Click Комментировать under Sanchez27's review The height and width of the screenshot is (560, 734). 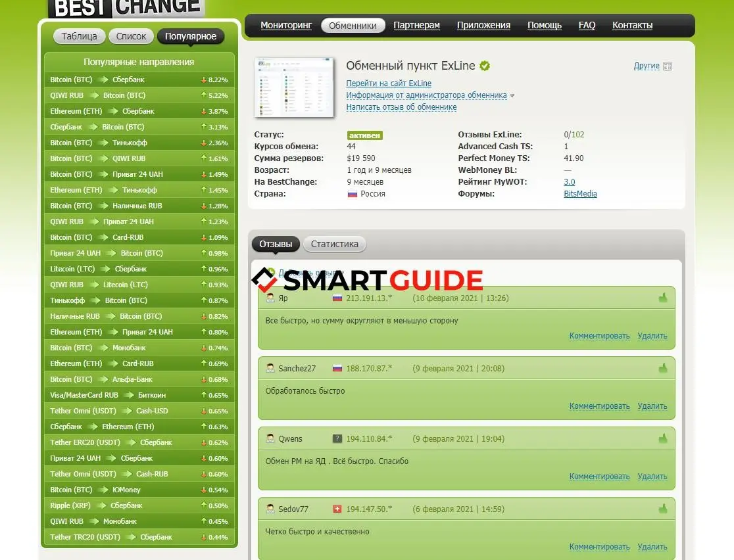pyautogui.click(x=599, y=406)
